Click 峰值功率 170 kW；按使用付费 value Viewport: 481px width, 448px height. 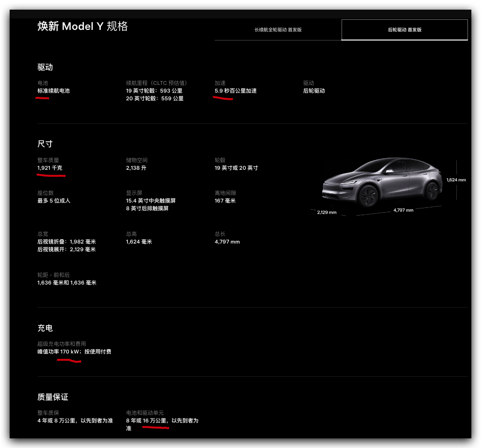point(74,352)
